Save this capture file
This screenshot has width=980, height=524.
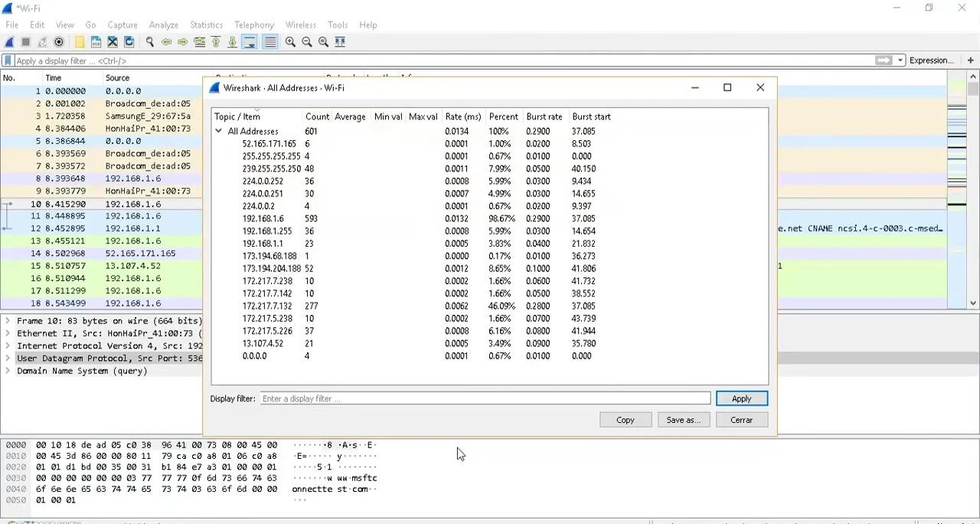(x=96, y=42)
